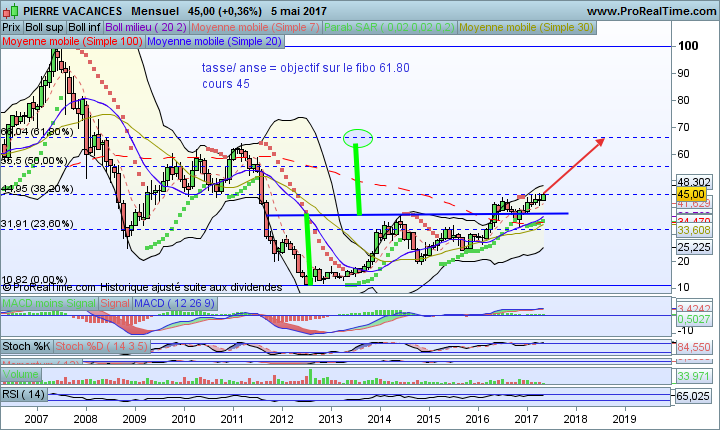Click the 0,5027 MACD value tag
The width and height of the screenshot is (720, 430).
(694, 319)
